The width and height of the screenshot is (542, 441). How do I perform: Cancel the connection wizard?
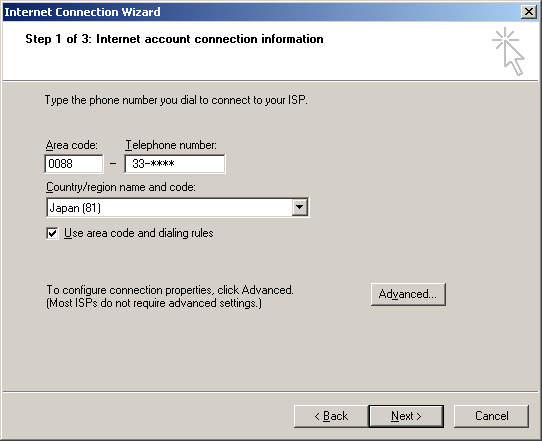tap(491, 416)
